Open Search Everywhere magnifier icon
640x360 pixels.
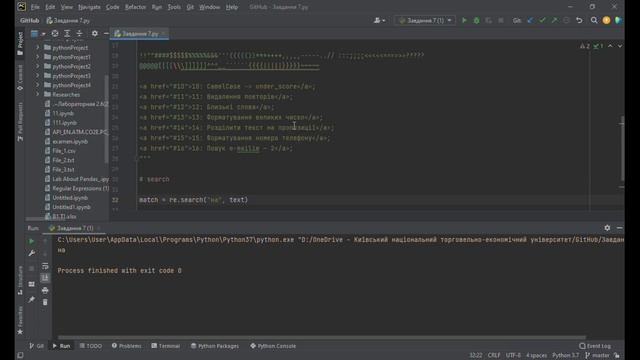(594, 20)
